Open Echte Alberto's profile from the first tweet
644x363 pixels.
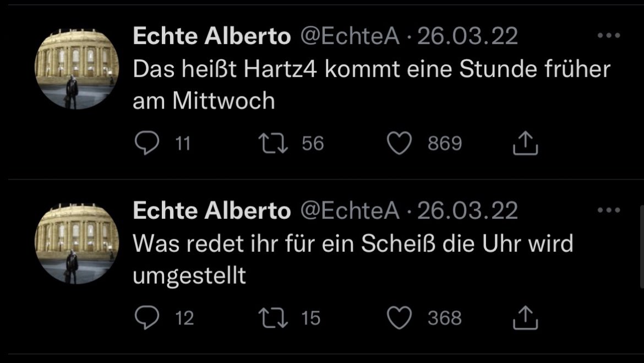211,37
